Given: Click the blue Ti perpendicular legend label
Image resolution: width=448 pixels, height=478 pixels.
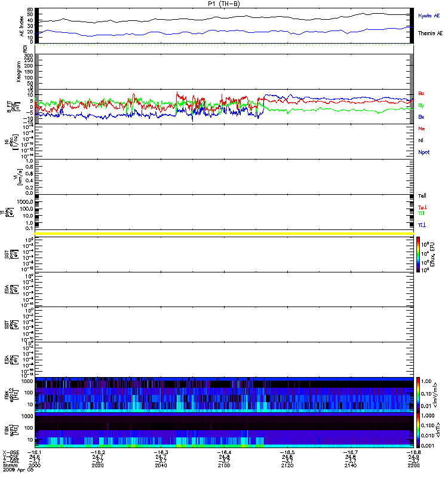Looking at the screenshot, I should pyautogui.click(x=422, y=225).
